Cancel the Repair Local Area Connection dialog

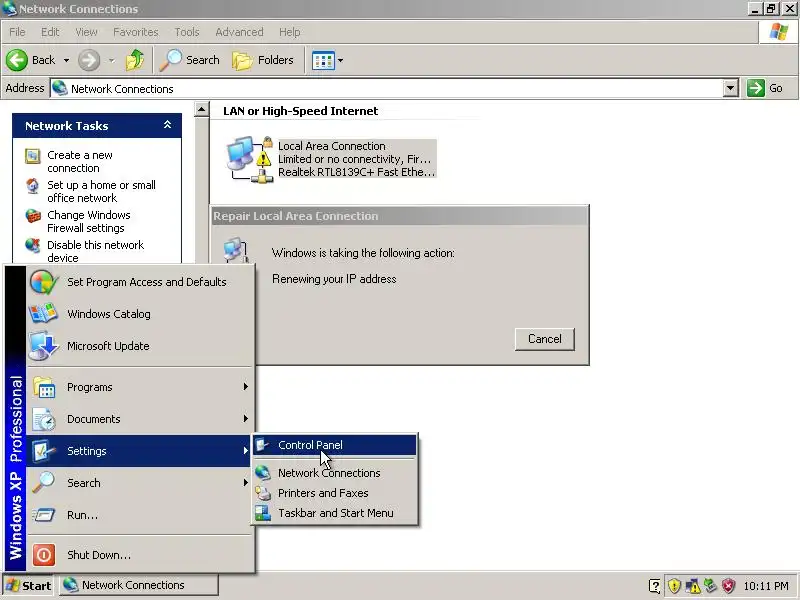544,339
